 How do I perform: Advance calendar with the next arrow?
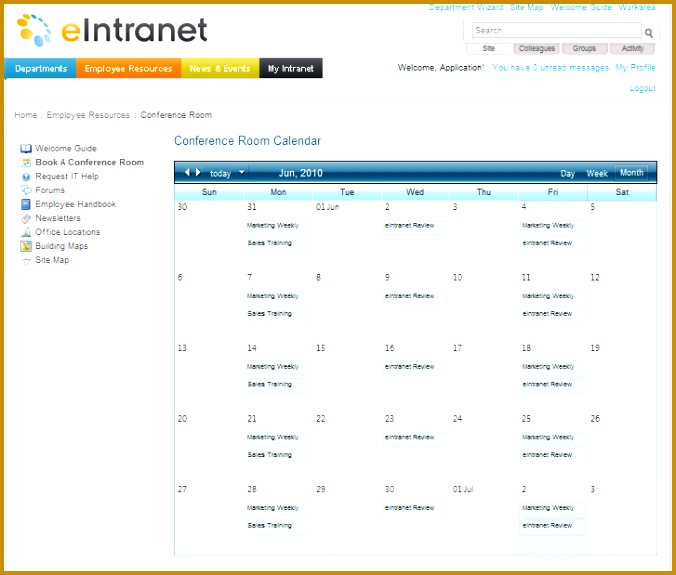(x=198, y=173)
